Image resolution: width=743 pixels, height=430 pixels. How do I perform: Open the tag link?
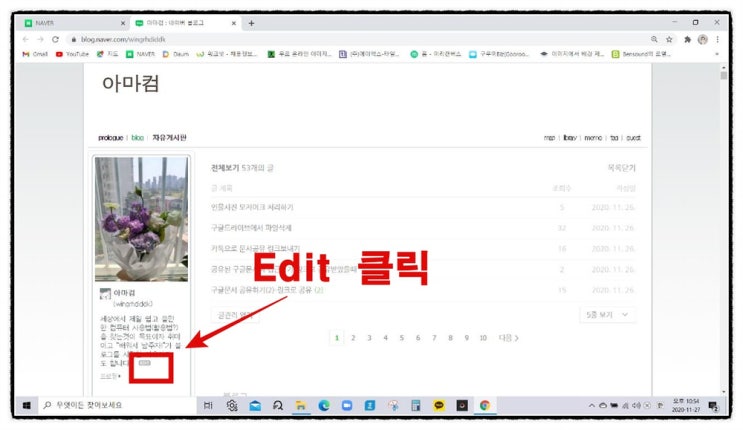[614, 138]
